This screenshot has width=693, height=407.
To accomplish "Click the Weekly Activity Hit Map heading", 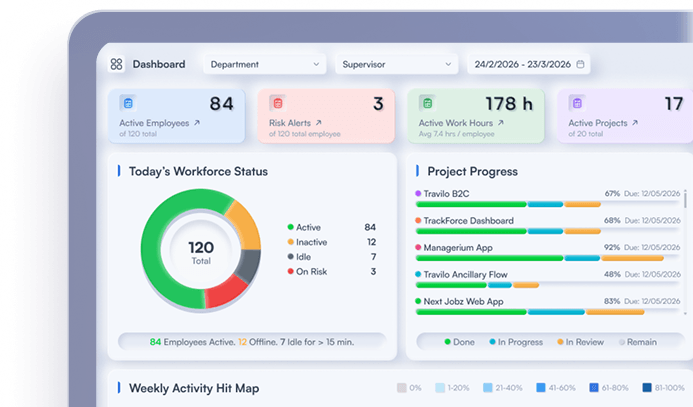I will click(194, 388).
